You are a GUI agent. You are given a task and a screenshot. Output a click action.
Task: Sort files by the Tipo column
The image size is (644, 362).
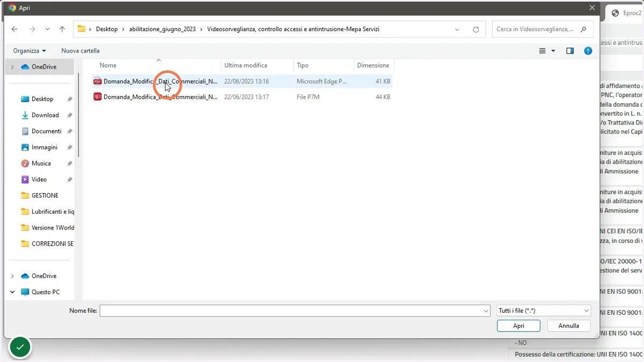pos(303,65)
